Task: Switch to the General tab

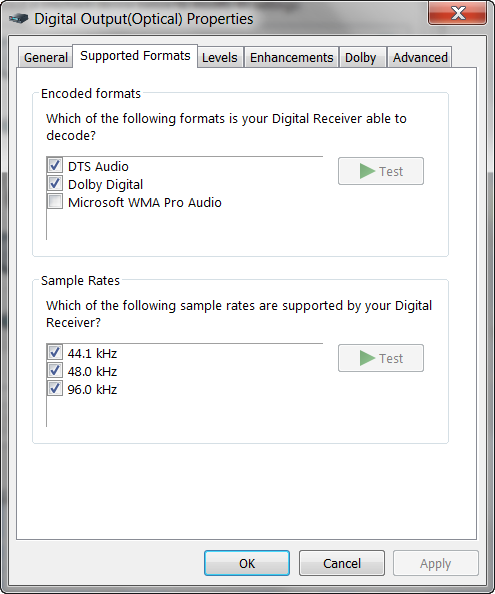Action: point(45,58)
